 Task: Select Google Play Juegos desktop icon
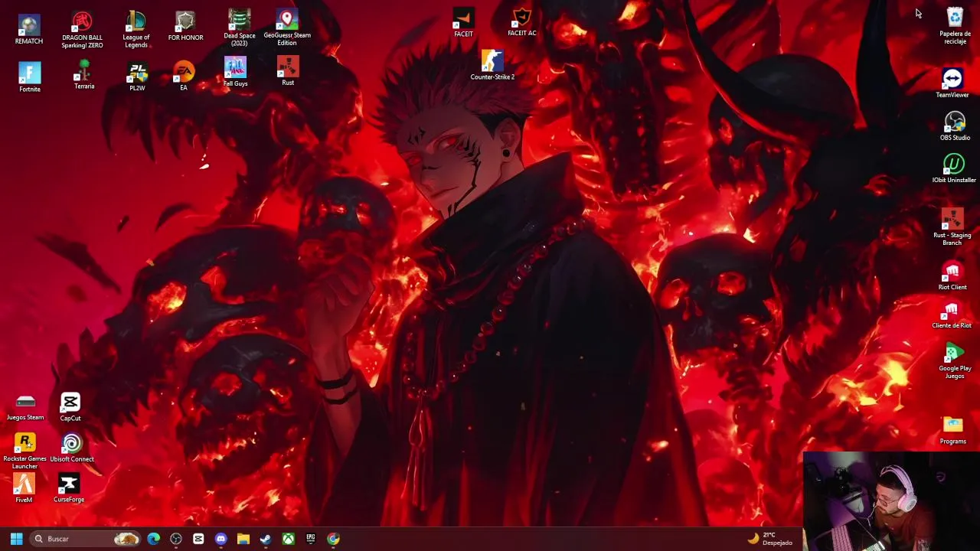click(x=955, y=362)
